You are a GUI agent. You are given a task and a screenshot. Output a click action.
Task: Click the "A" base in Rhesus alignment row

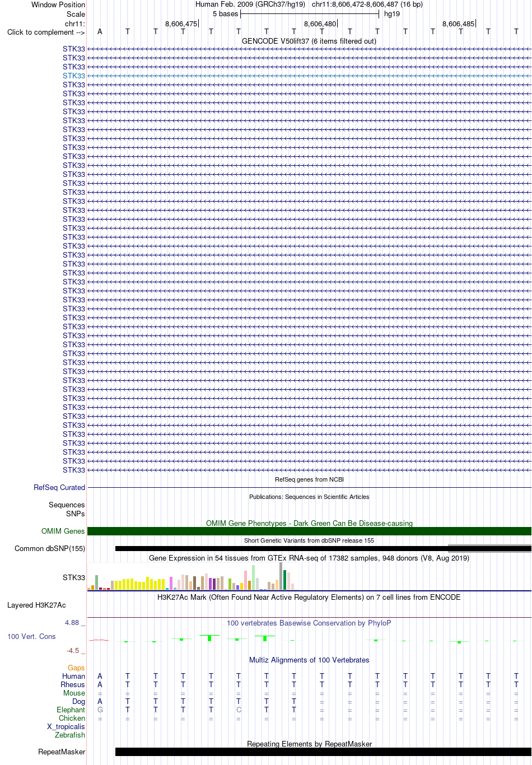pos(100,684)
